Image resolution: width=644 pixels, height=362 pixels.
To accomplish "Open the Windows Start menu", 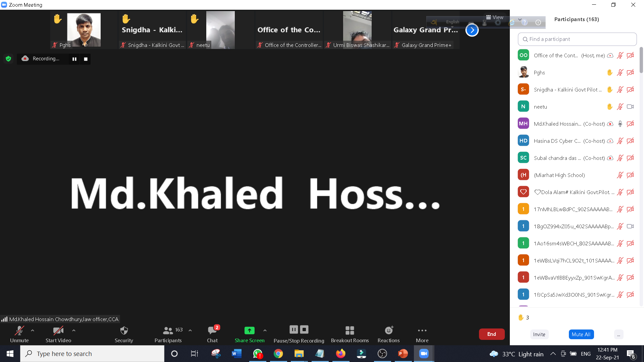I will [x=10, y=354].
